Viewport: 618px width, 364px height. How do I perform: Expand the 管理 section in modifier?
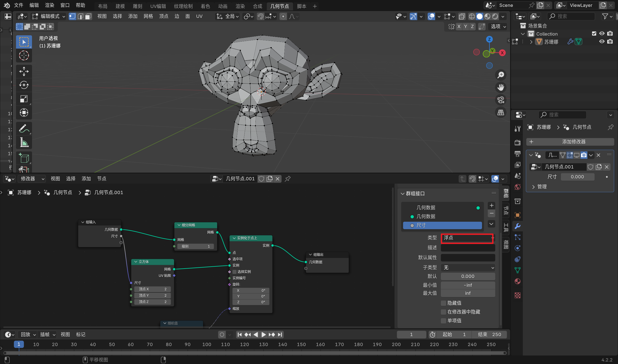[x=539, y=187]
